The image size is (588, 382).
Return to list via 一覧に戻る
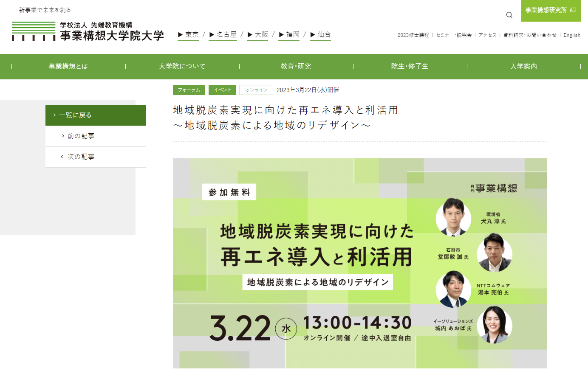pos(96,115)
